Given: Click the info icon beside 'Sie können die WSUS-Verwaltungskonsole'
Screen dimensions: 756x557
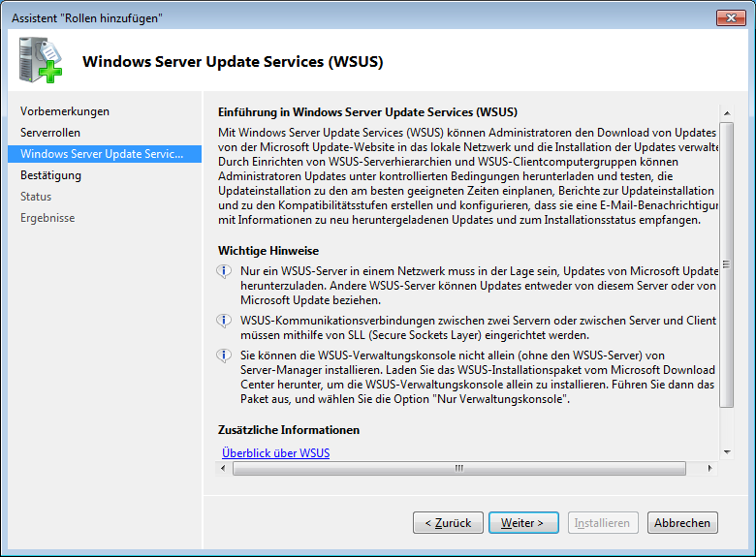Looking at the screenshot, I should tap(224, 356).
